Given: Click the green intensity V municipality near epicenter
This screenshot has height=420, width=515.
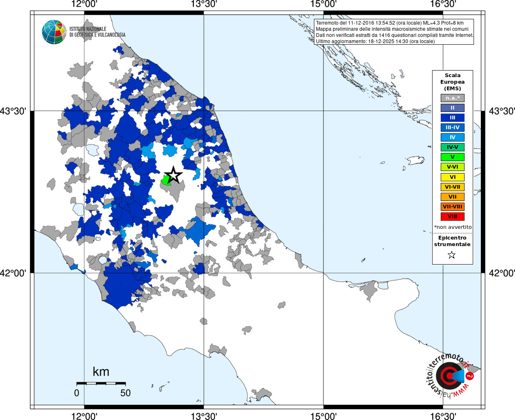Looking at the screenshot, I should point(165,180).
